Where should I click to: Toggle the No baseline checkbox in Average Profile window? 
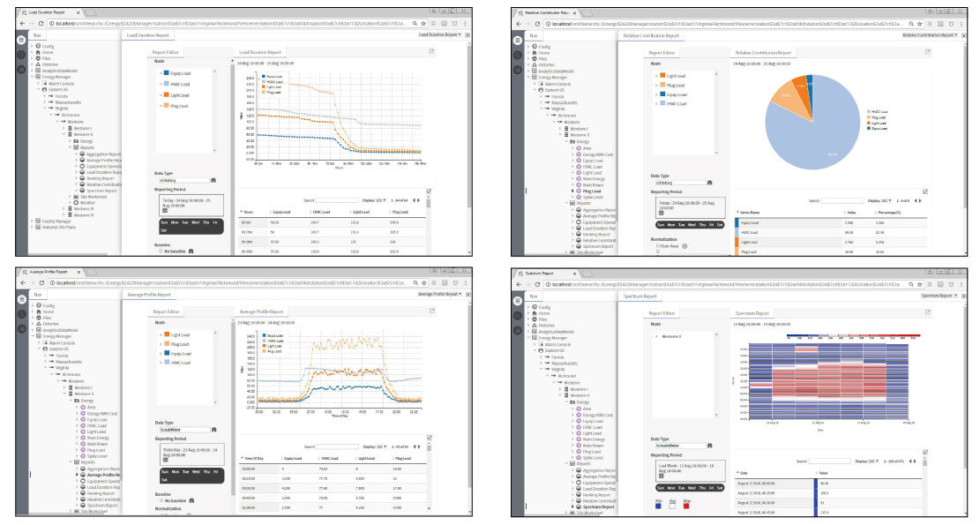(x=161, y=500)
